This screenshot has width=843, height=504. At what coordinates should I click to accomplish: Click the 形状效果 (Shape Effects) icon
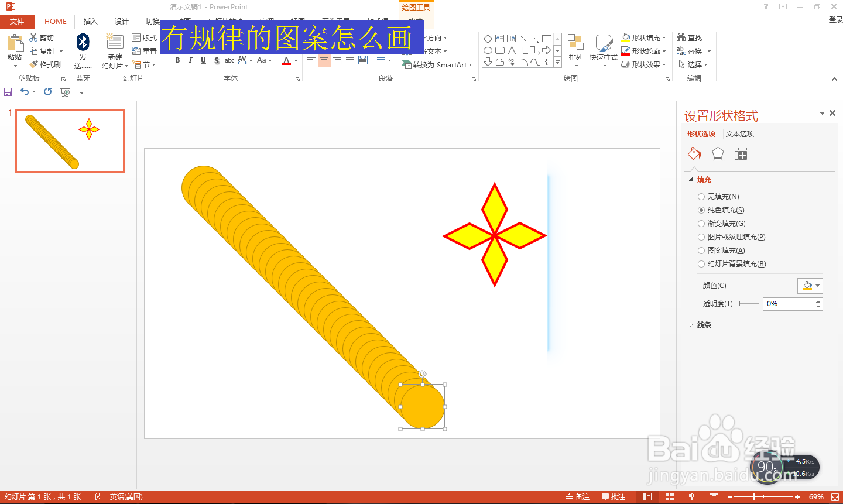click(625, 64)
